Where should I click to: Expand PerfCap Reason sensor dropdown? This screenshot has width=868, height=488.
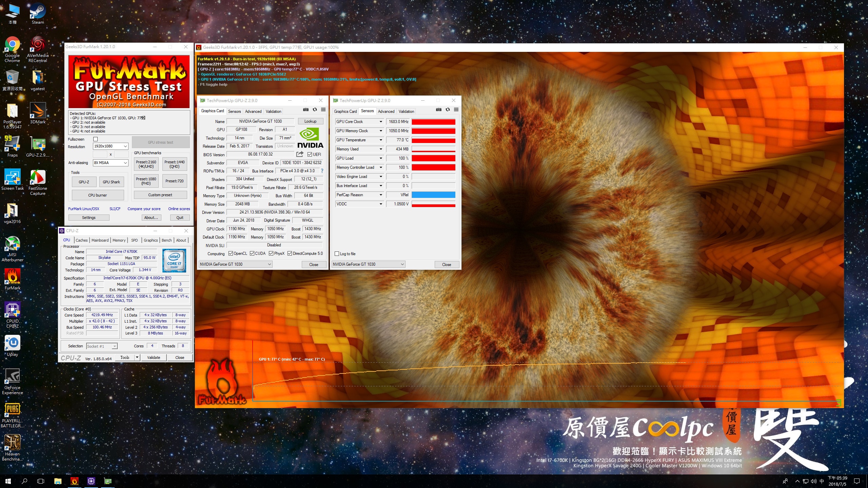[381, 195]
